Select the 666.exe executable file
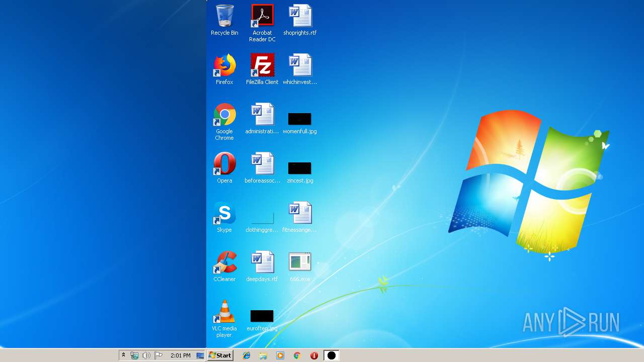644x362 pixels. point(300,266)
